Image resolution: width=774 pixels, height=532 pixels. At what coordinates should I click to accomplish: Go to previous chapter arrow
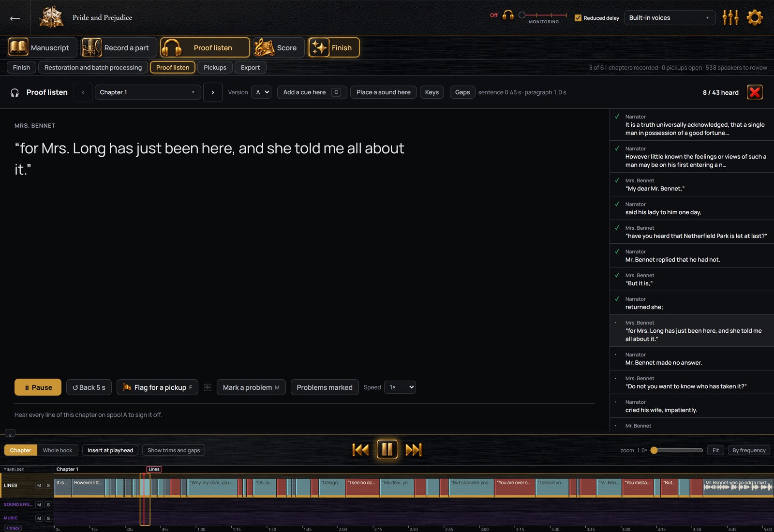[83, 92]
